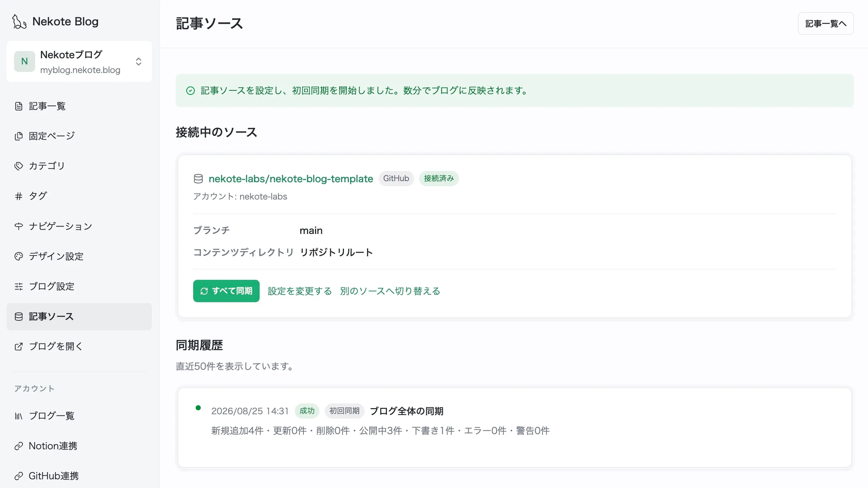
Task: Click the 記事一覧へ button at top right
Action: point(826,23)
